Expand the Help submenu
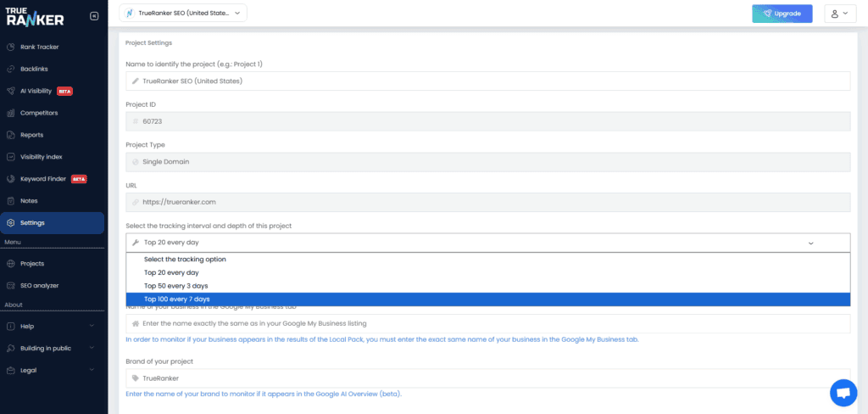868x414 pixels. pos(91,326)
